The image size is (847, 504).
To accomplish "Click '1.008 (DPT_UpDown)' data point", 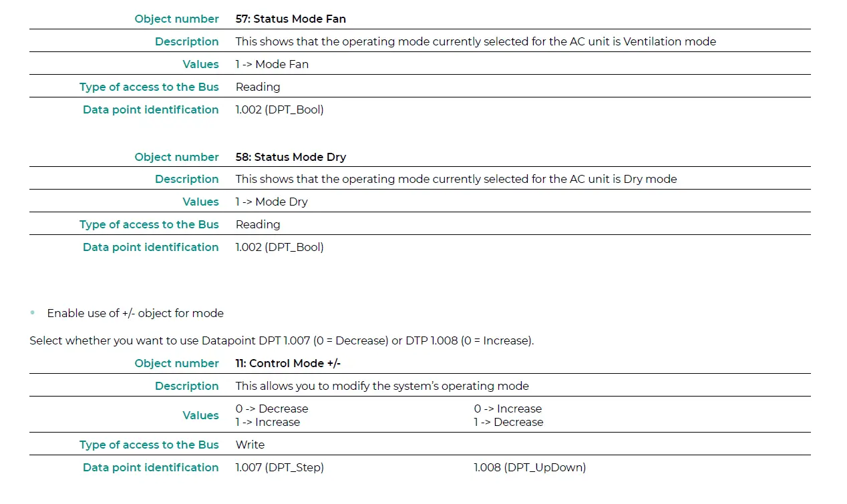I will 530,467.
